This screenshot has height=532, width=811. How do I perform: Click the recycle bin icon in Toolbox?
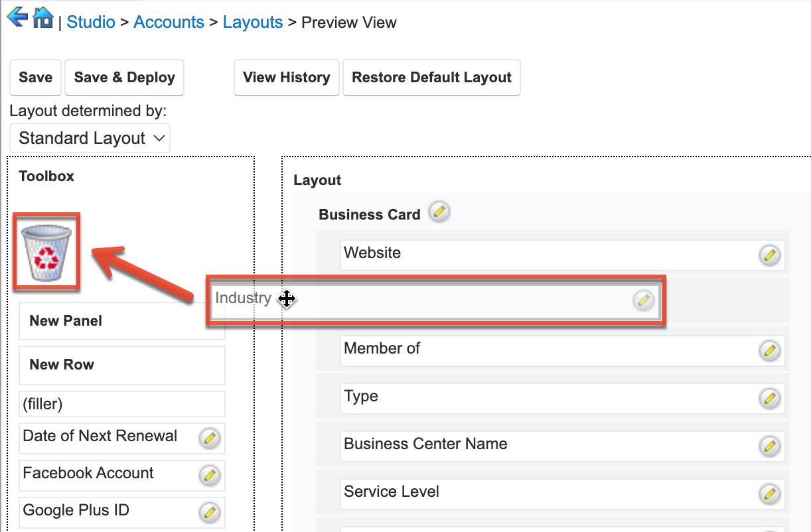[x=46, y=252]
